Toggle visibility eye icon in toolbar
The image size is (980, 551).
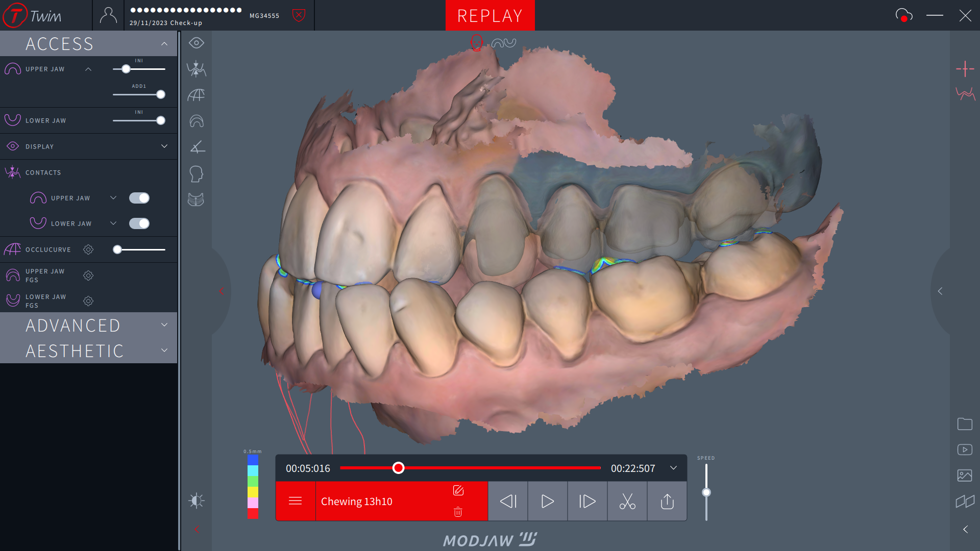point(196,43)
